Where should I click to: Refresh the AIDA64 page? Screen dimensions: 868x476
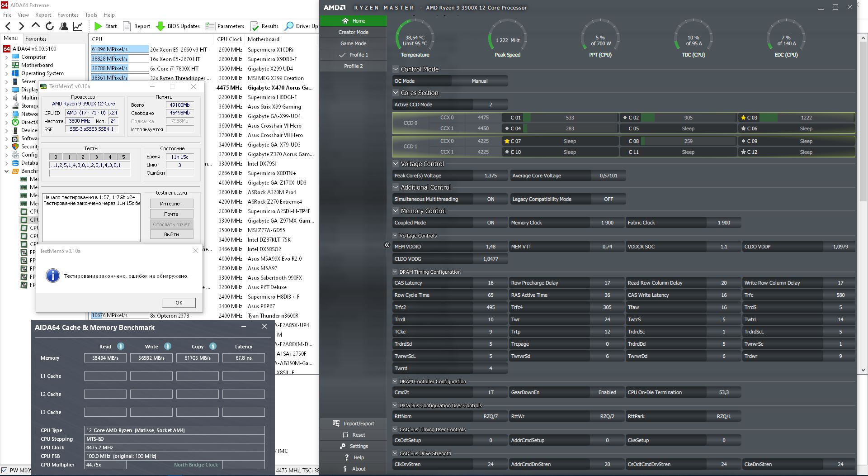tap(50, 26)
